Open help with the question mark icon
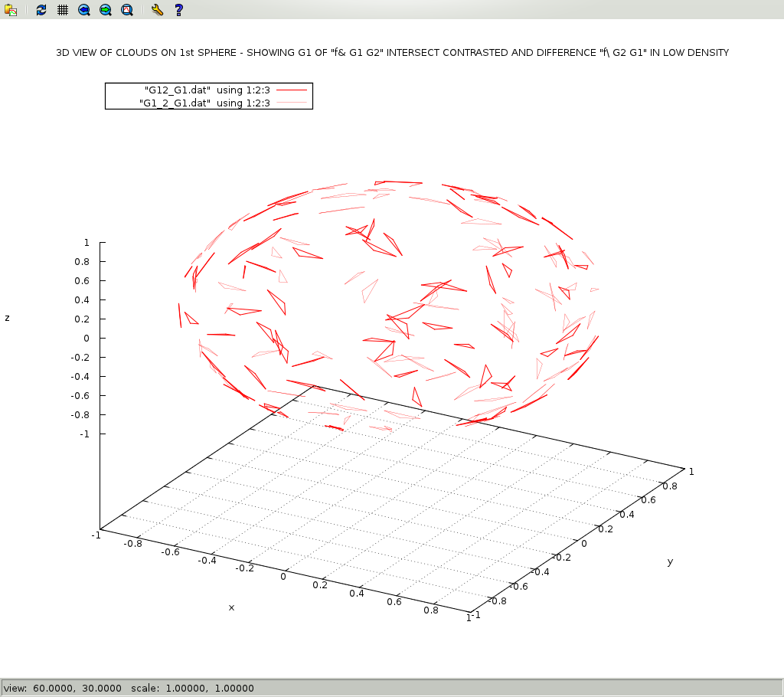Screen dimensions: 784x697 (x=178, y=10)
